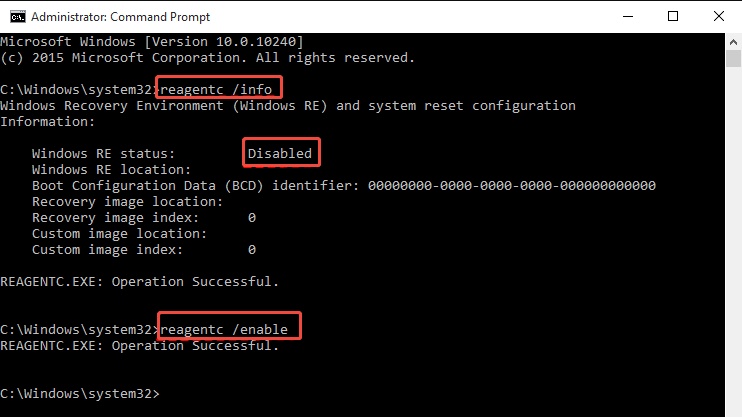Click the Command Prompt icon in title bar
The width and height of the screenshot is (742, 417).
tap(12, 15)
